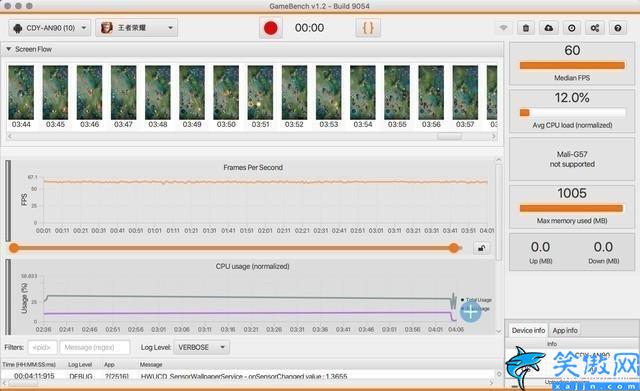The image size is (640, 391).
Task: Click the Wi-Fi connection icon
Action: click(504, 28)
